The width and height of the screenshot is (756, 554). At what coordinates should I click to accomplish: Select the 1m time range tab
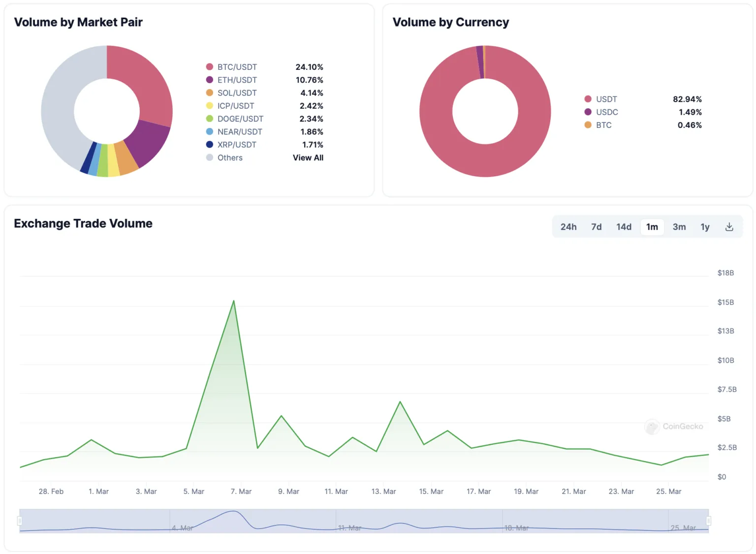(652, 227)
